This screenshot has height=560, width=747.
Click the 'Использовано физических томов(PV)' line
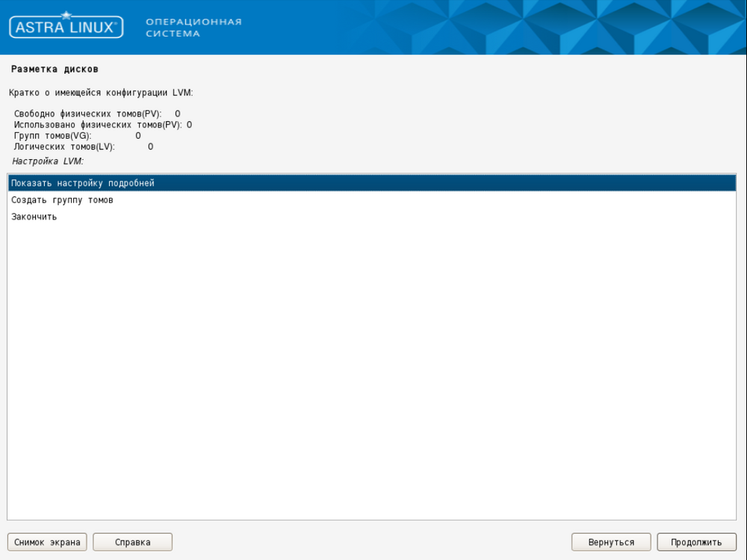[97, 125]
